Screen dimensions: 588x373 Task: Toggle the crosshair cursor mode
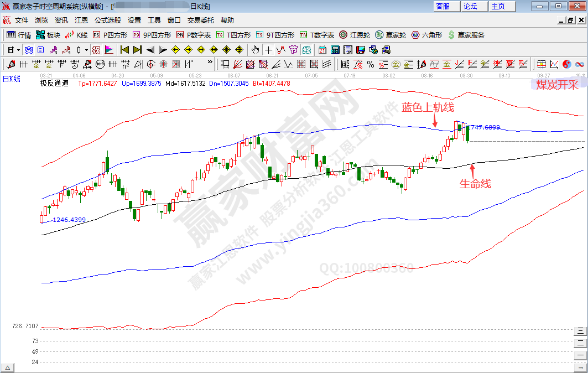pos(268,49)
